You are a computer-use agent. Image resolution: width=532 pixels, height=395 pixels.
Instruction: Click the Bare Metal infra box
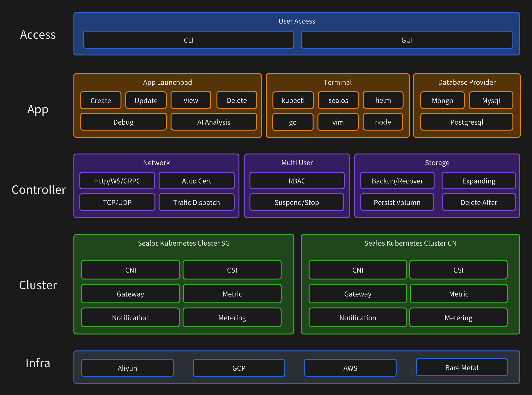point(462,368)
